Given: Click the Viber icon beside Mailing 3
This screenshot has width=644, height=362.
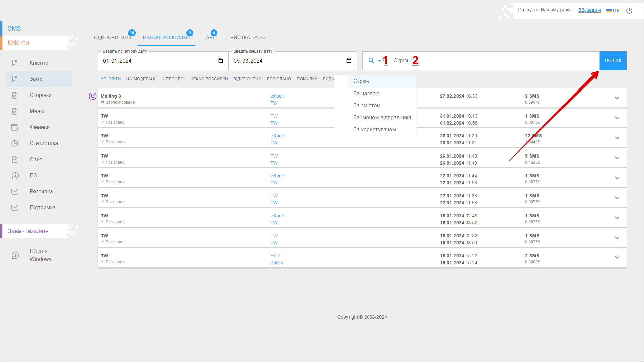Looking at the screenshot, I should pos(93,97).
